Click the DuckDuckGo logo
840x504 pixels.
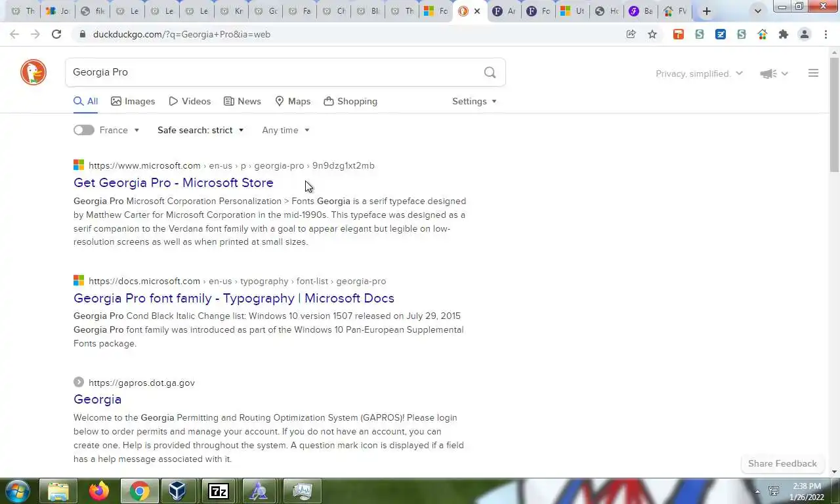pos(33,72)
